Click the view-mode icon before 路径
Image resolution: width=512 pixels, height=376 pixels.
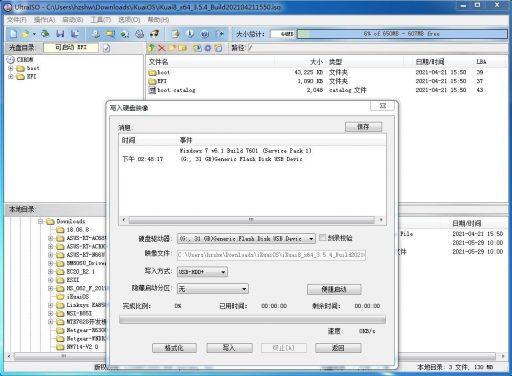coord(218,48)
